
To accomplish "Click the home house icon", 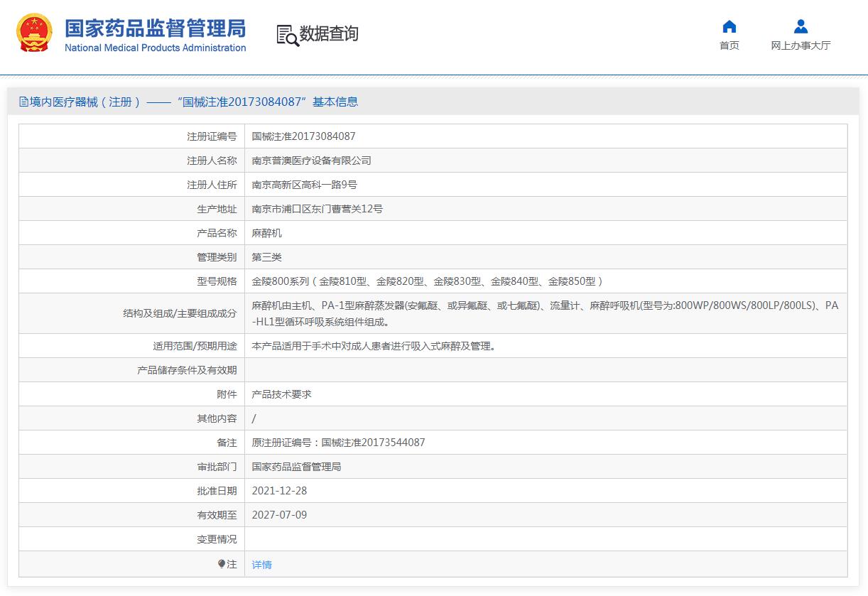I will (x=729, y=27).
